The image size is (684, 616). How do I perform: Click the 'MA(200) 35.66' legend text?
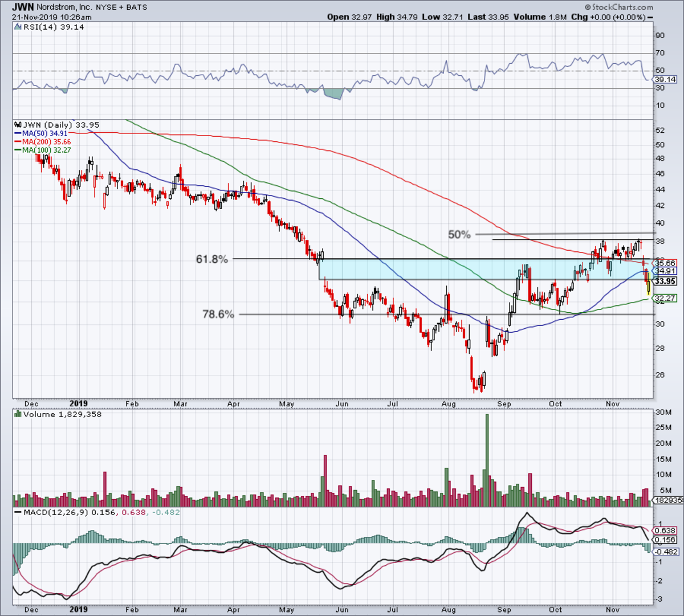pos(47,141)
